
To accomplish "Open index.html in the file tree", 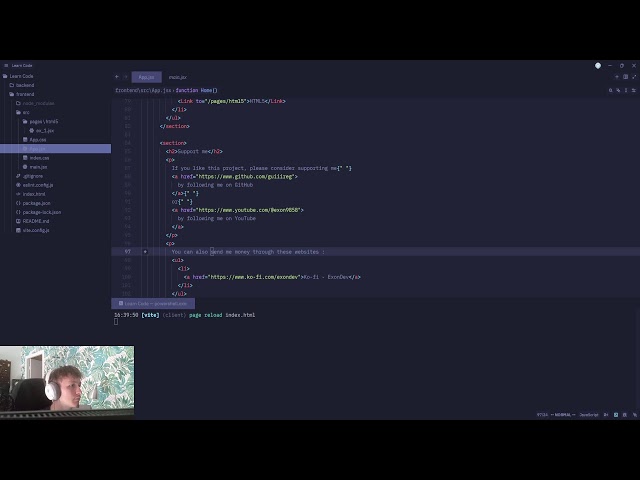I will coord(31,194).
